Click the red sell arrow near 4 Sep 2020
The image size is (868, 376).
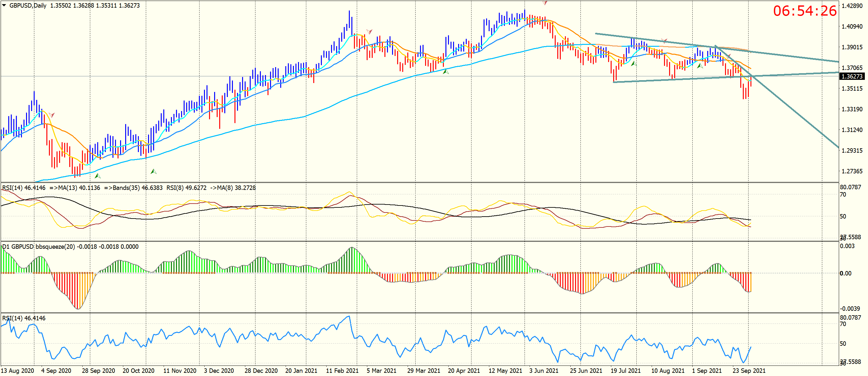51,115
